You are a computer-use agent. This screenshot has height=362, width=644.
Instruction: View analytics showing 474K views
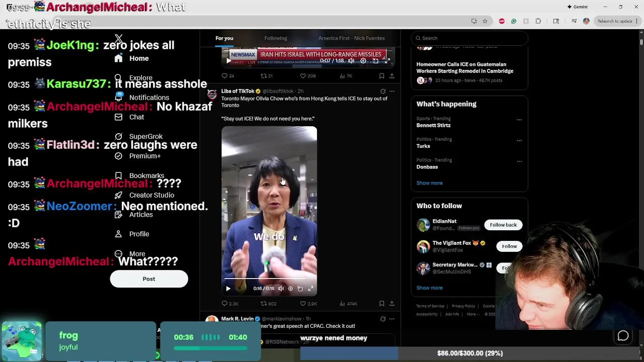[x=348, y=304]
